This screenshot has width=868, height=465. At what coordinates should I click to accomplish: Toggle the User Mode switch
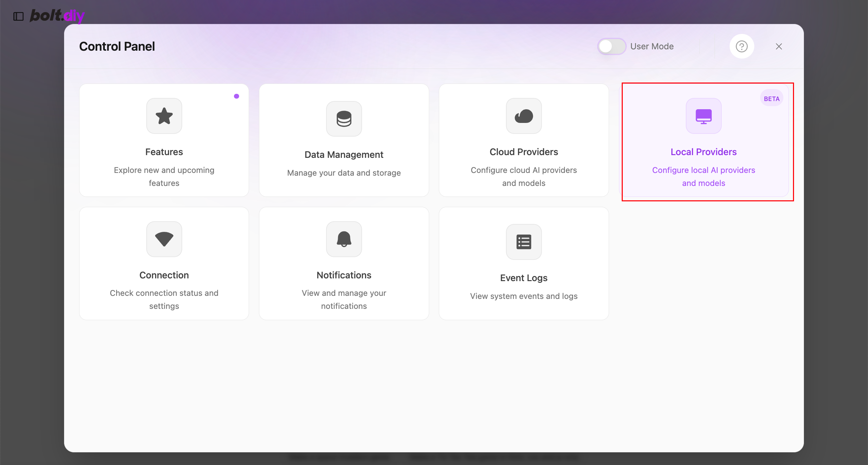coord(611,46)
